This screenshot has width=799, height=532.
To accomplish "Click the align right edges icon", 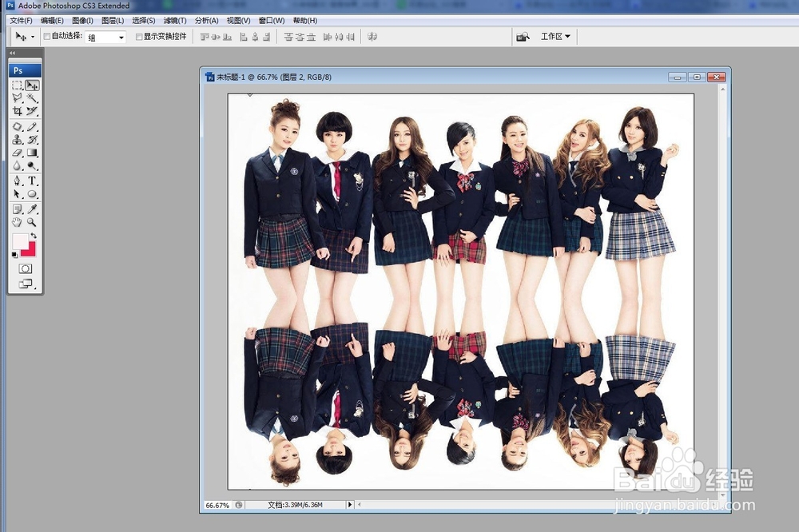I will pos(266,37).
